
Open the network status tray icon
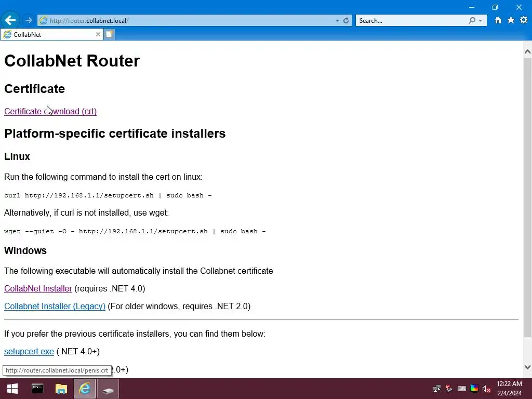tap(437, 389)
